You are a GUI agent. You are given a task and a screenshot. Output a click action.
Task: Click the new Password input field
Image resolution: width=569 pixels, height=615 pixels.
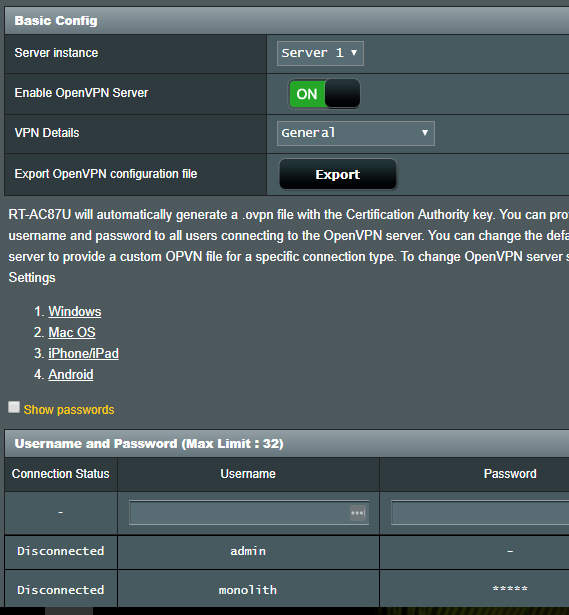(480, 513)
